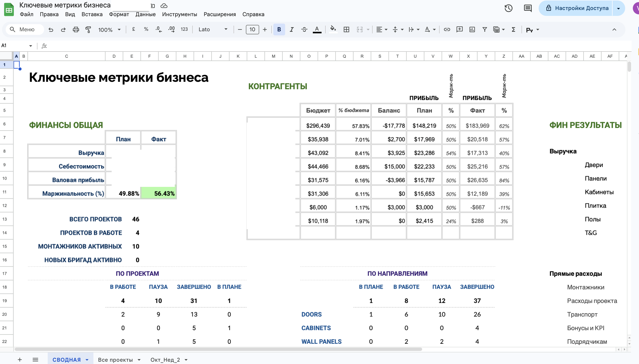The width and height of the screenshot is (639, 364).
Task: Click the Functions sigma icon
Action: pos(513,29)
